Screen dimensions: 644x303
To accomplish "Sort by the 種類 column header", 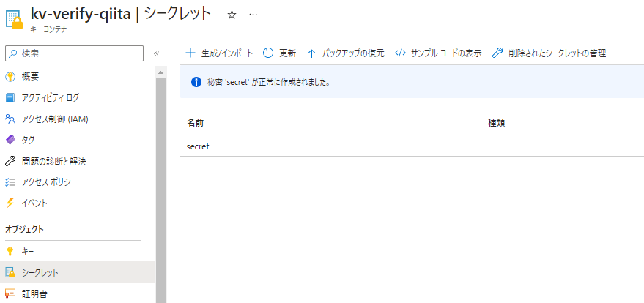I will tap(496, 123).
